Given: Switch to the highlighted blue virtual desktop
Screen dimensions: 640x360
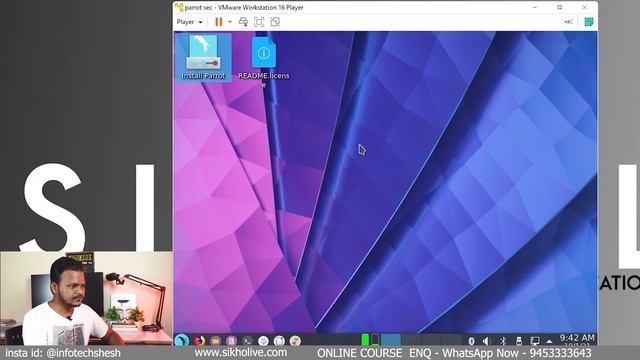Looking at the screenshot, I should [x=391, y=340].
